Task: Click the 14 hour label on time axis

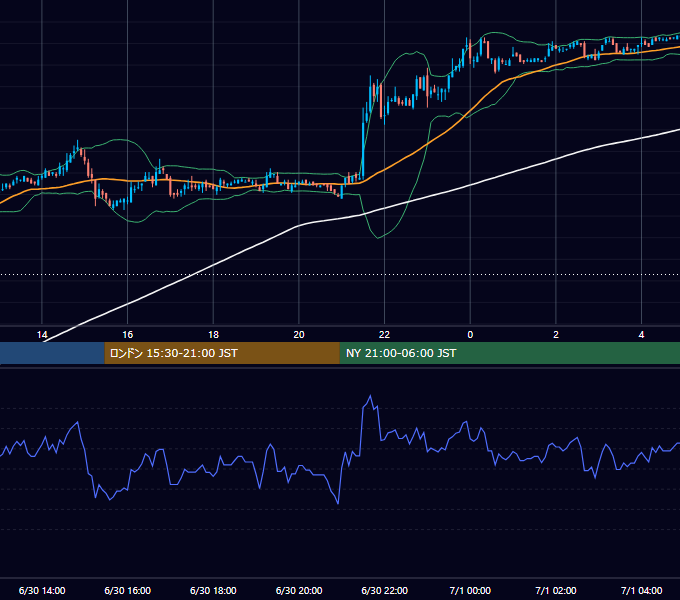Action: [x=42, y=335]
